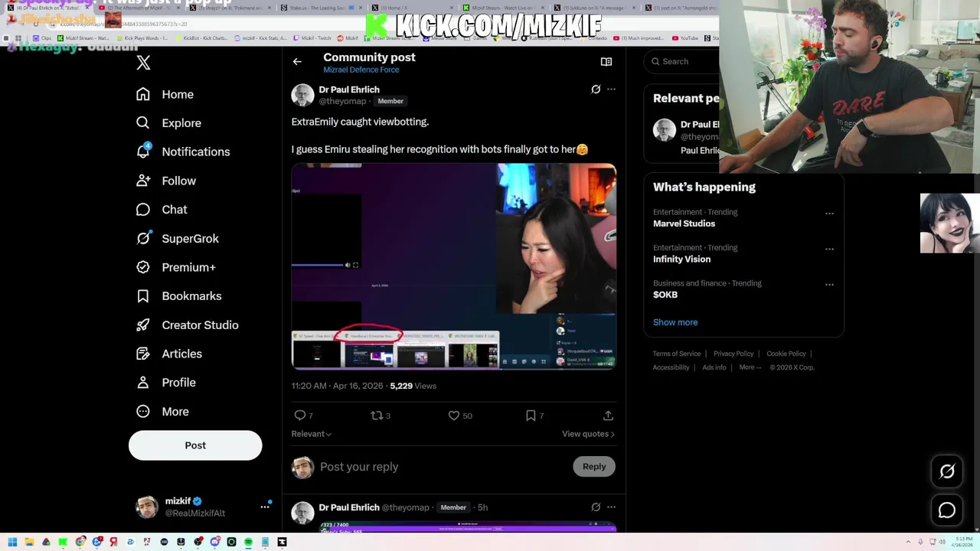Click the reply comment icon with 7
This screenshot has width=980, height=551.
point(303,416)
